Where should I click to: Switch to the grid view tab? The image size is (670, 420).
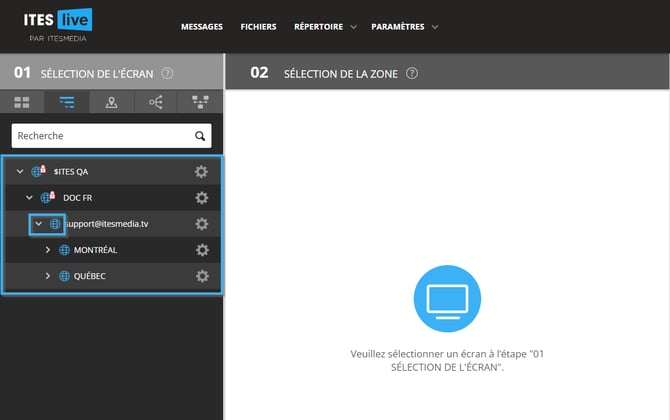click(x=22, y=102)
